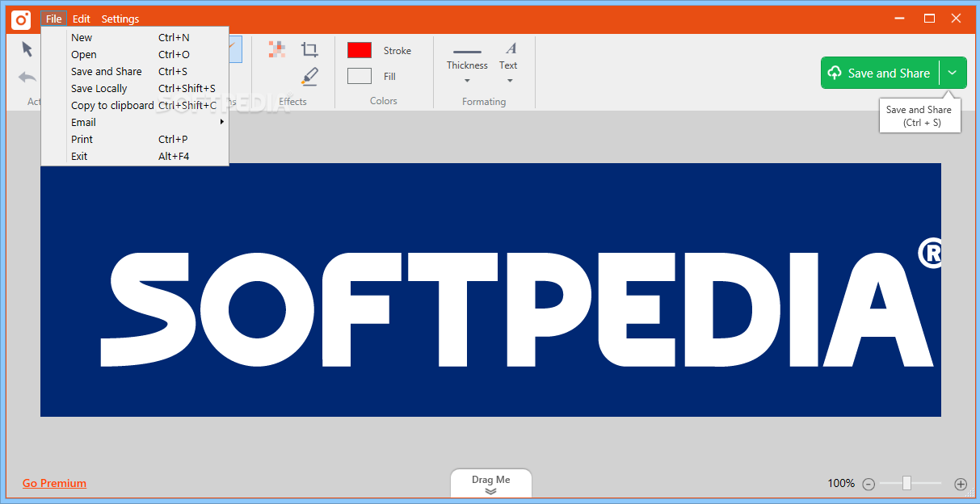Click the app logo icon in title bar

tap(21, 19)
